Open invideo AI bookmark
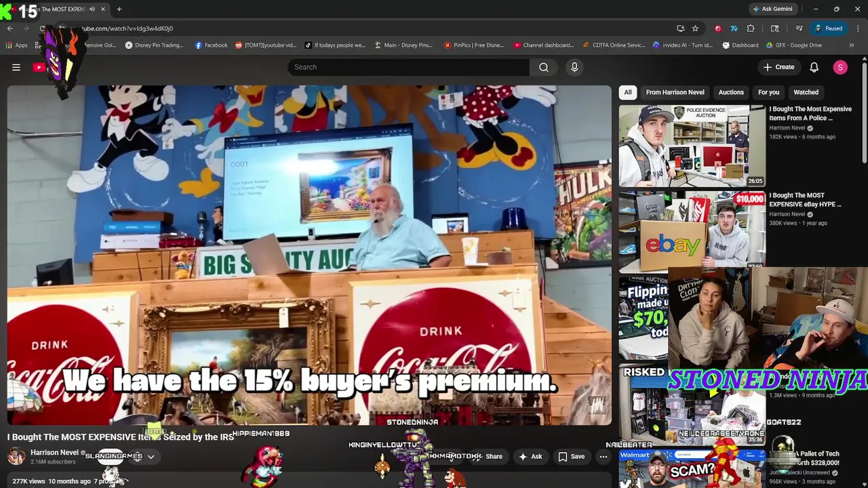Image resolution: width=868 pixels, height=488 pixels. (x=683, y=45)
